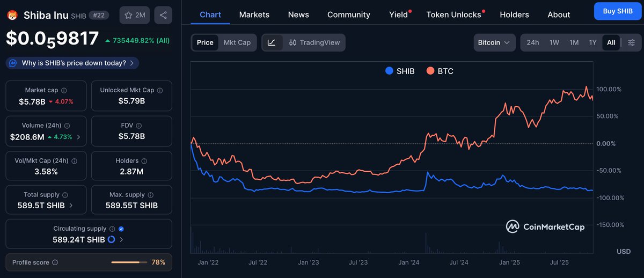Click the Unlocked Mkt Cap $5.79B value
Image resolution: width=644 pixels, height=278 pixels.
pos(131,101)
